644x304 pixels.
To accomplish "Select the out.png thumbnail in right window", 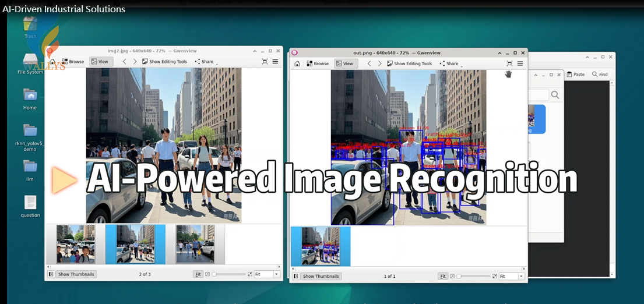I will coord(321,246).
